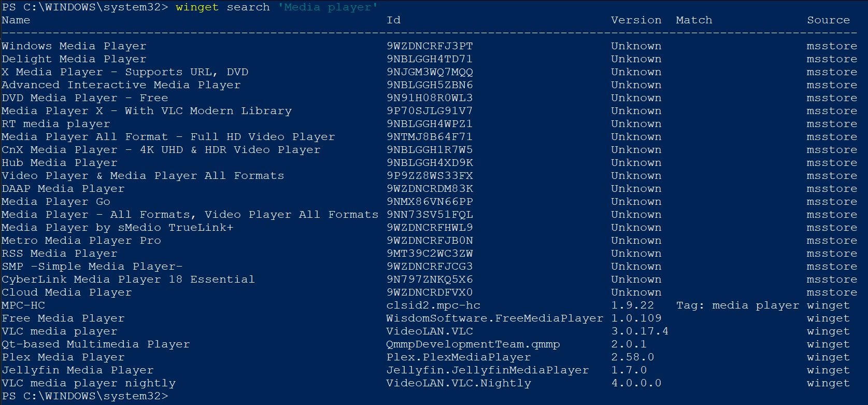
Task: Click the 'DAAP Media Player' entry
Action: pyautogui.click(x=63, y=189)
